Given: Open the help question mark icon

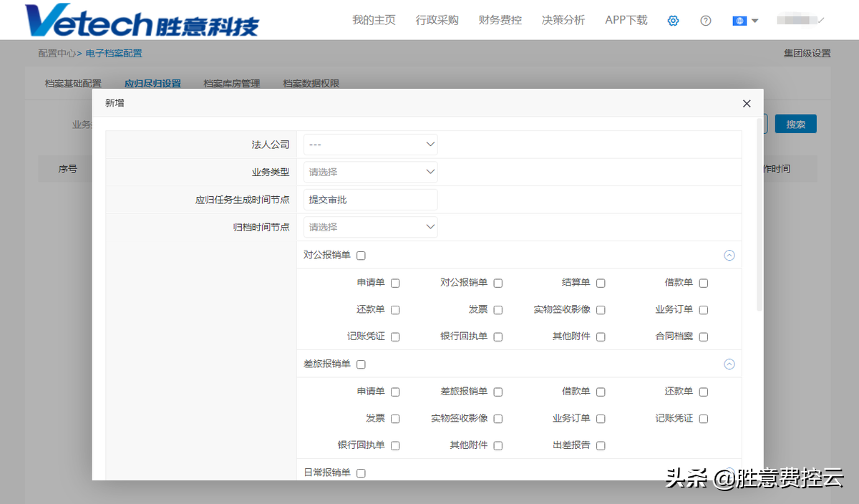Looking at the screenshot, I should click(x=706, y=21).
